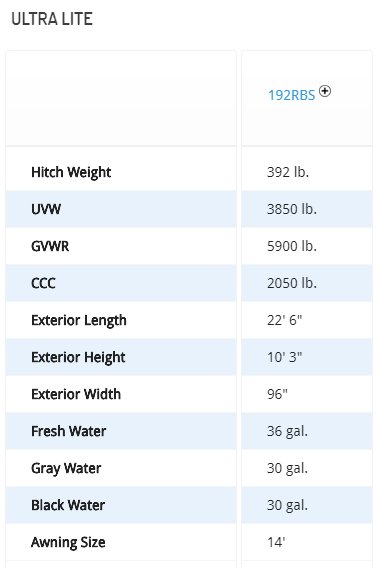Select the 392 lb. hitch weight value
The width and height of the screenshot is (377, 568).
288,172
